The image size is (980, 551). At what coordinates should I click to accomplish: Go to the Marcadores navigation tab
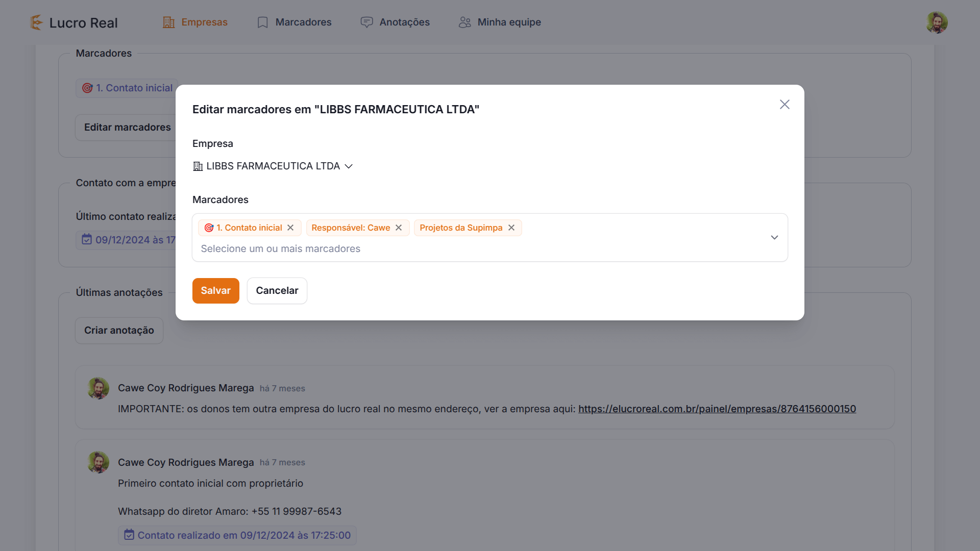(x=295, y=22)
